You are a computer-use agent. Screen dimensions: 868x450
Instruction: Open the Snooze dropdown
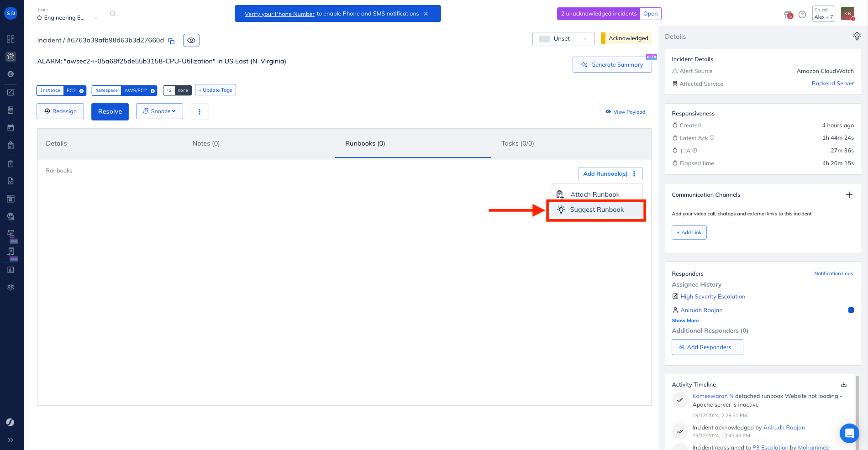[x=159, y=111]
